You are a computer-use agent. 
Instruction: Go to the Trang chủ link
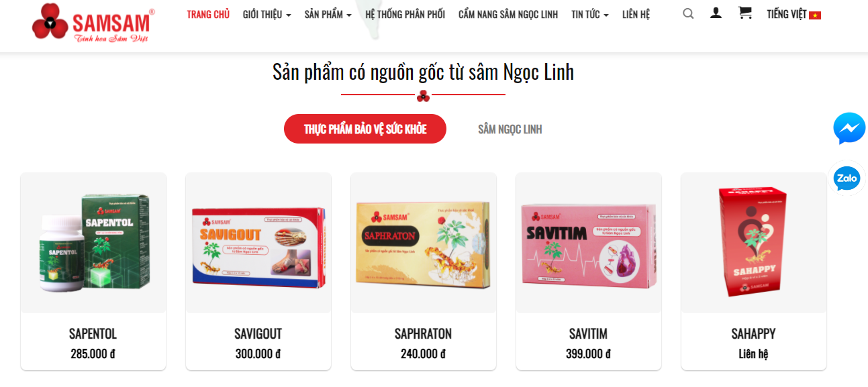(x=208, y=15)
